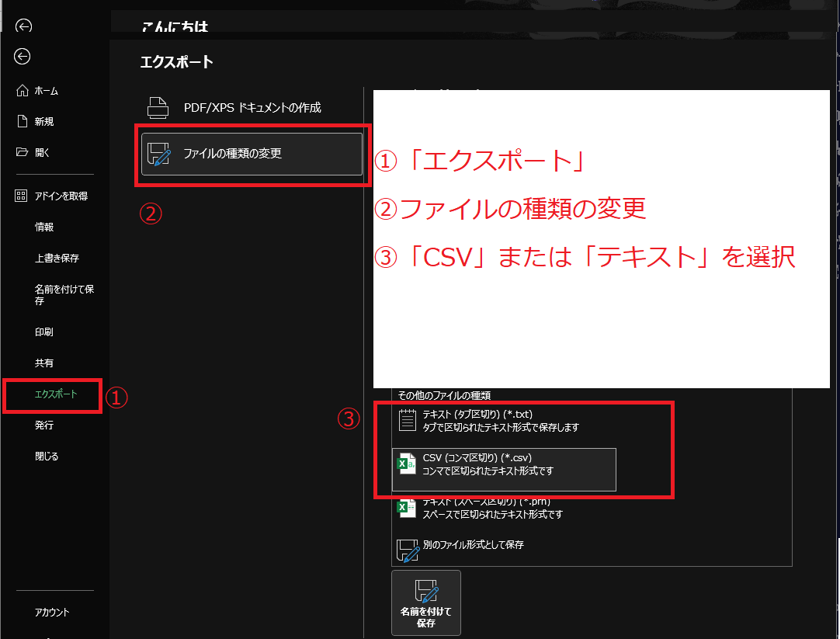Click the back arrow above the Home item
This screenshot has height=639, width=840.
coord(22,56)
